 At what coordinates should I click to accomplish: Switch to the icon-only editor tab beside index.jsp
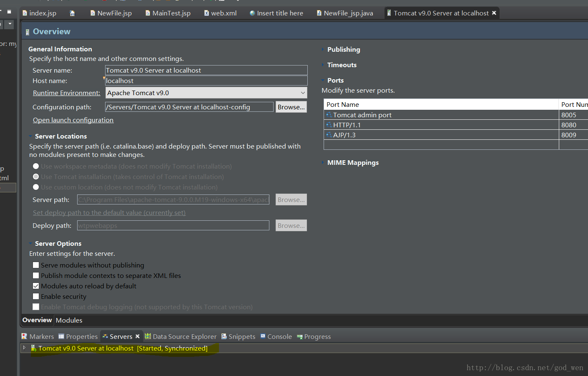[x=72, y=13]
